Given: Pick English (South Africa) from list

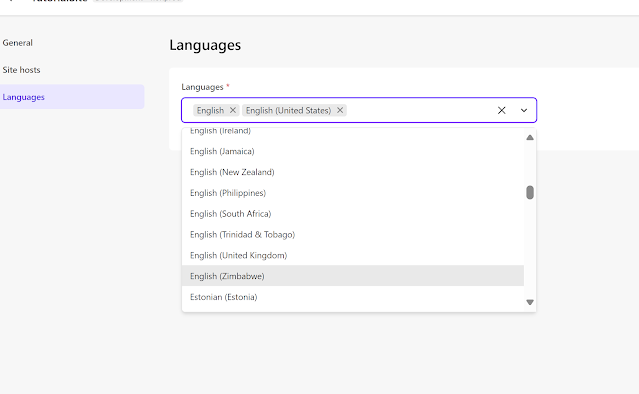Looking at the screenshot, I should [x=353, y=214].
